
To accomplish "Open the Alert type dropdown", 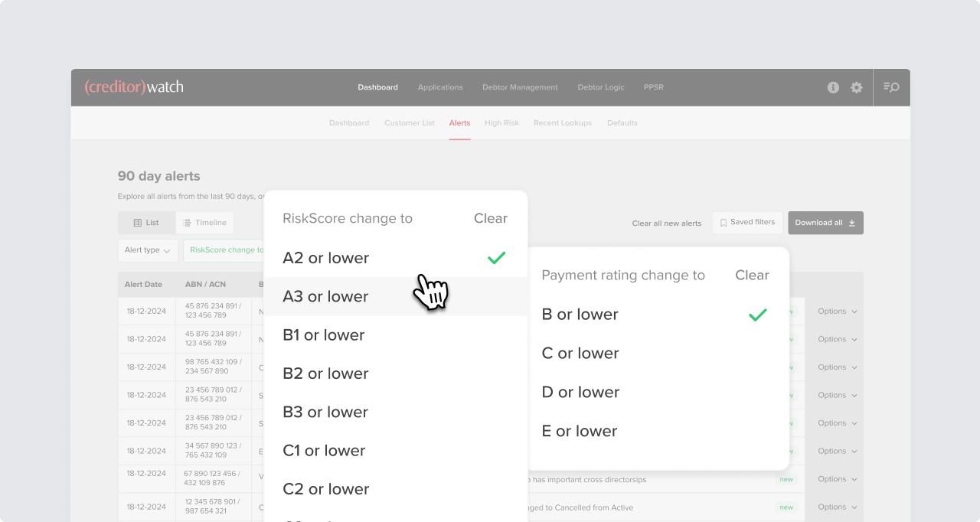I will point(147,250).
